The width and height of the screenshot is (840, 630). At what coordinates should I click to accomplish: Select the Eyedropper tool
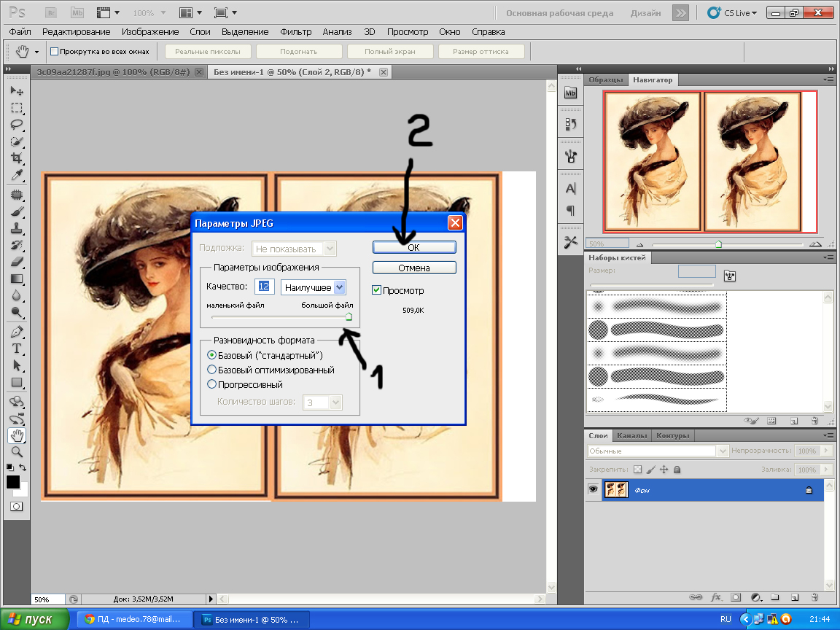pyautogui.click(x=17, y=175)
